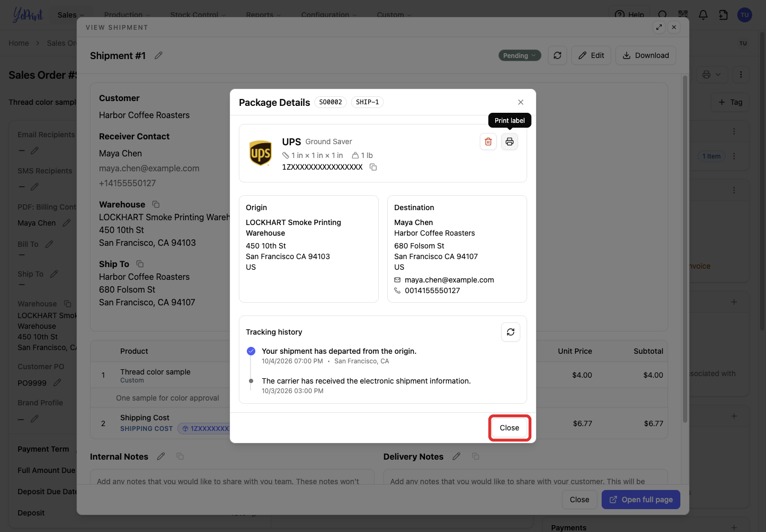766x532 pixels.
Task: Click the Print label printer icon
Action: 510,142
